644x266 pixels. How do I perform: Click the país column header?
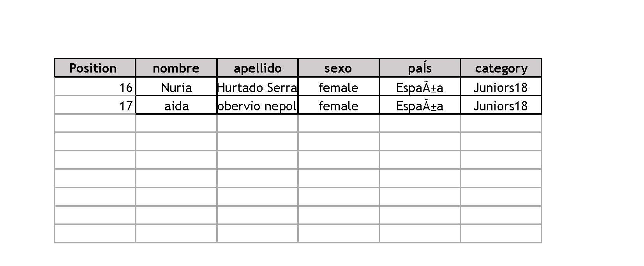pos(420,68)
